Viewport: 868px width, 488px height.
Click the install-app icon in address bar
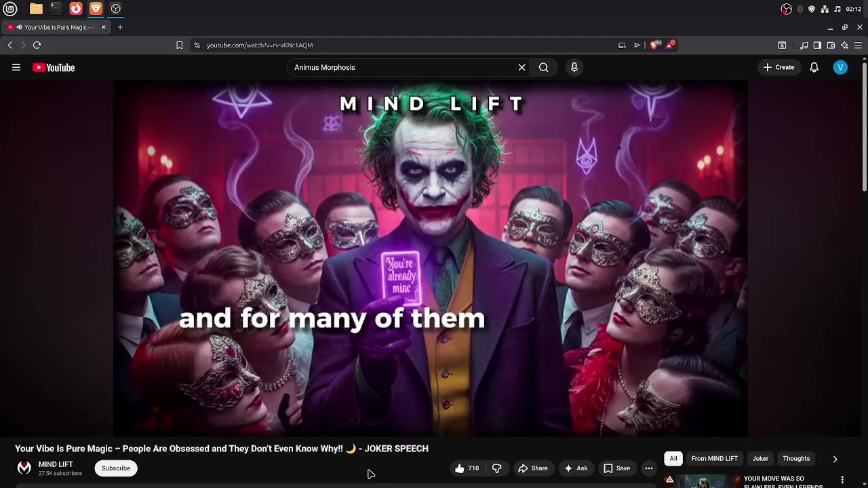[622, 45]
